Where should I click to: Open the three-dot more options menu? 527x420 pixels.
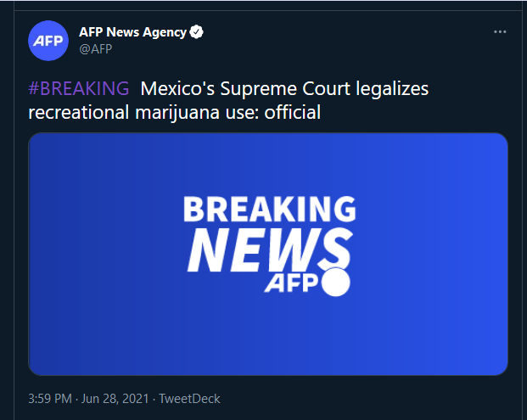[500, 32]
